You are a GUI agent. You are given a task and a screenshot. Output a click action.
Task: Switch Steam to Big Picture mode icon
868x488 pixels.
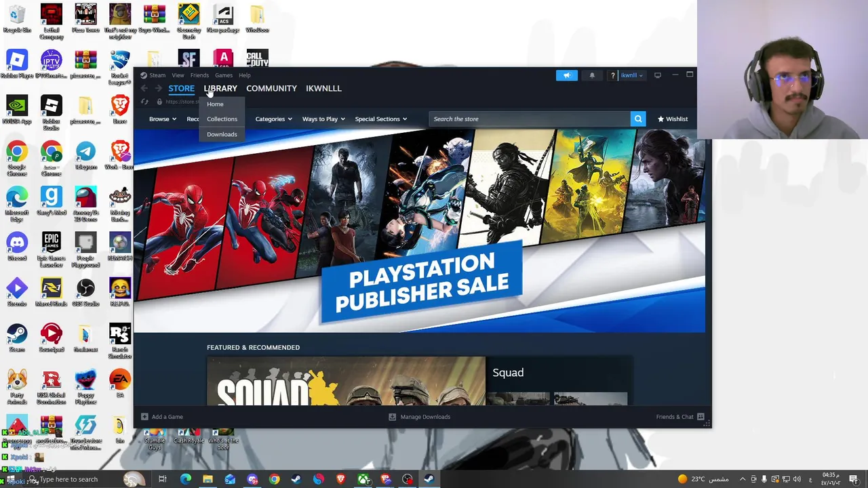pos(657,75)
